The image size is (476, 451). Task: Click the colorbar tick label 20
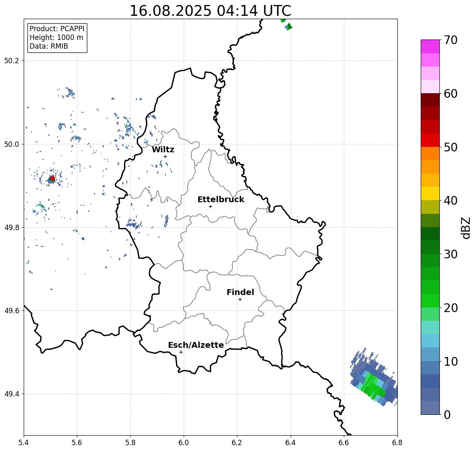[x=451, y=308]
